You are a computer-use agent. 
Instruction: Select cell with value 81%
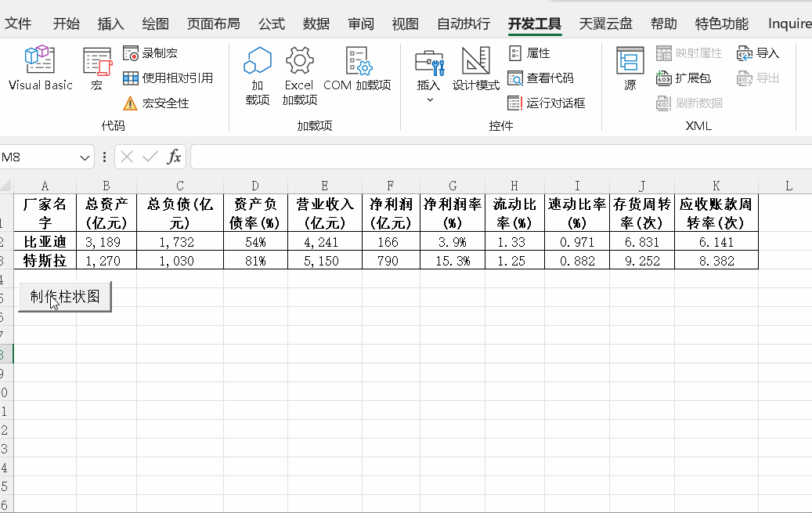(x=255, y=260)
